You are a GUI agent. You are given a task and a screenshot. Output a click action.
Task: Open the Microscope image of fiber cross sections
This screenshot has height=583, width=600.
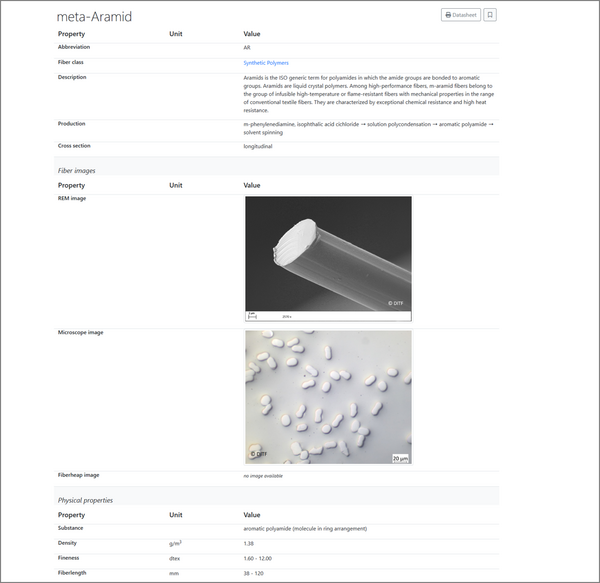(x=328, y=397)
